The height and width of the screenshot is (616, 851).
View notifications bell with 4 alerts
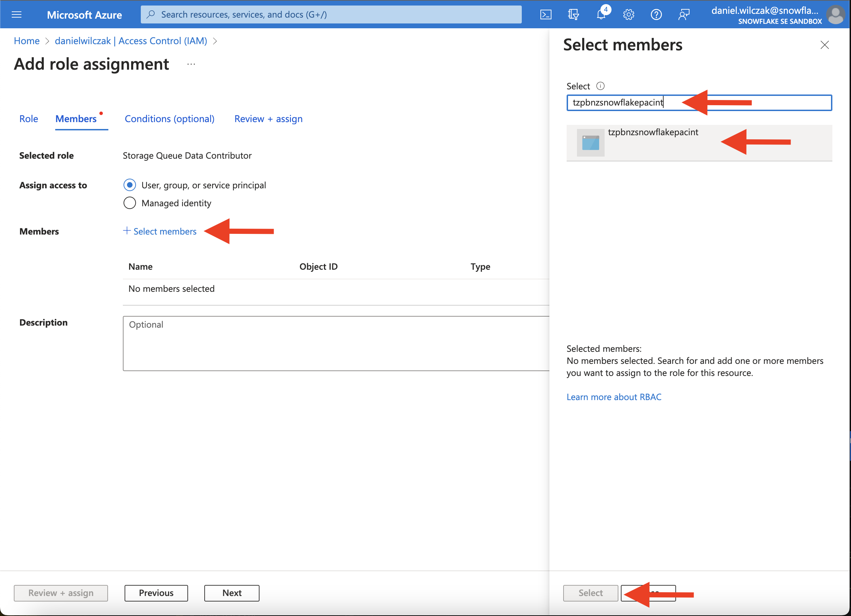602,14
